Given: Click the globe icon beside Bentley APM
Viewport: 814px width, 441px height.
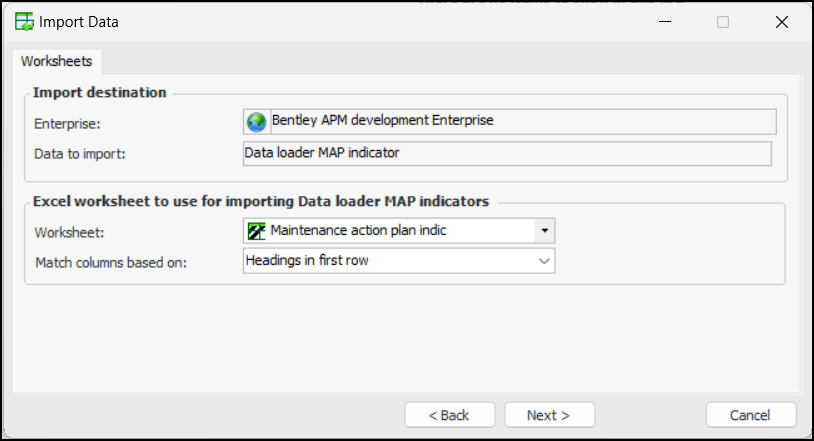Looking at the screenshot, I should pos(257,121).
